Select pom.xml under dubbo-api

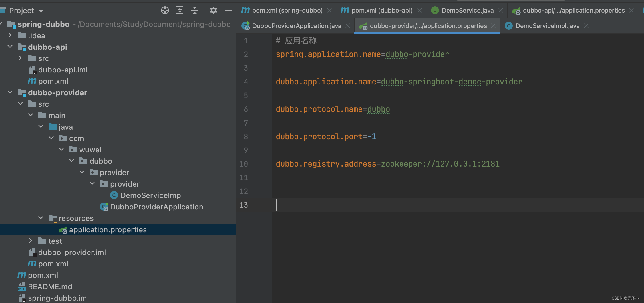click(x=53, y=81)
